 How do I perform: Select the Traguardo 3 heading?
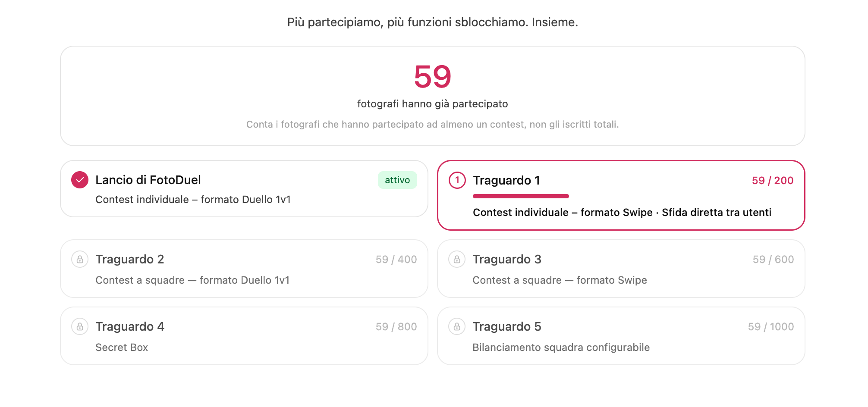(x=507, y=259)
